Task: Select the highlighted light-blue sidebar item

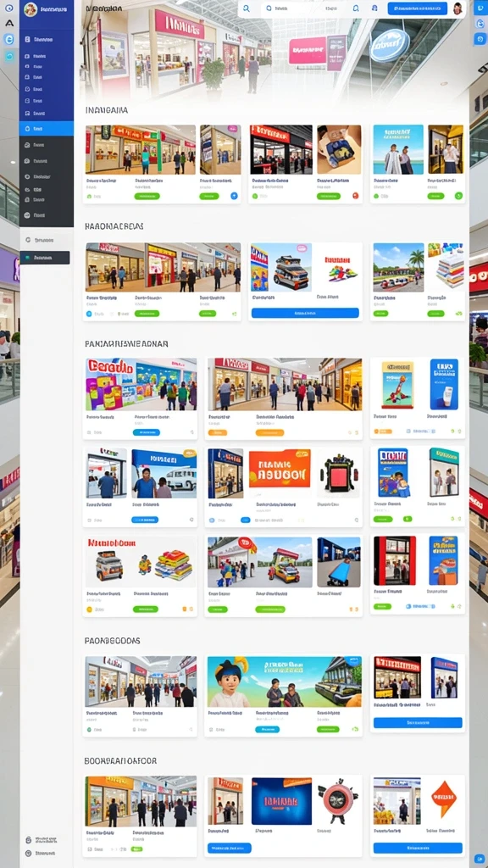Action: 46,129
